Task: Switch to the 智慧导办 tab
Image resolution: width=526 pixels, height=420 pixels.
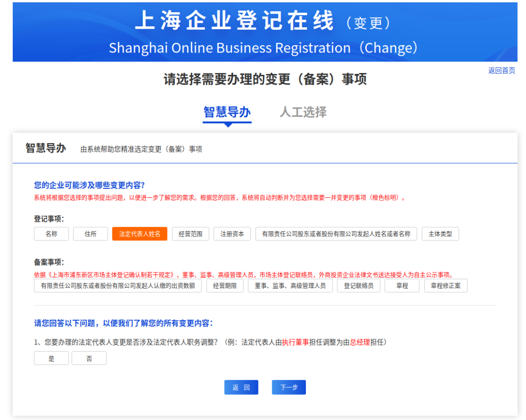Action: point(227,112)
